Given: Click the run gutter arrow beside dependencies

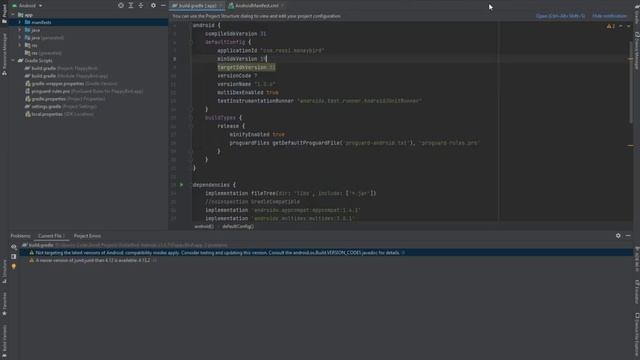Looking at the screenshot, I should tap(182, 185).
